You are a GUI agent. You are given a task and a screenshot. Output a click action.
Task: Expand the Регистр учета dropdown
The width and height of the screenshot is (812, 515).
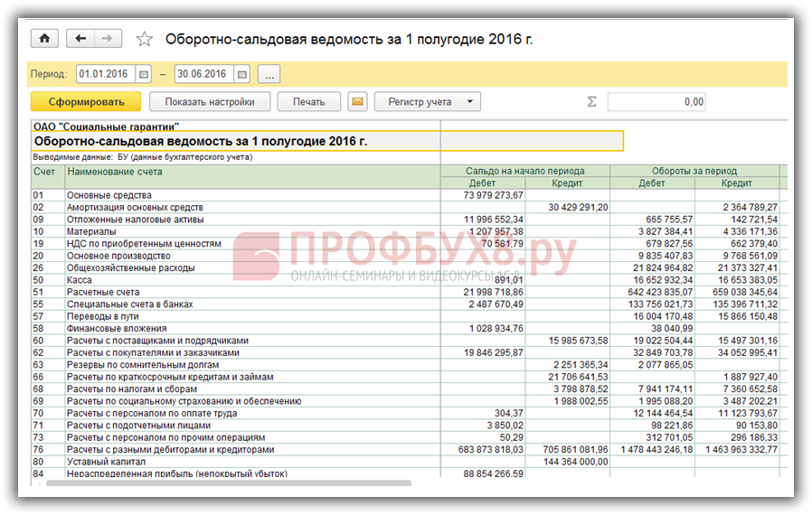pos(427,101)
